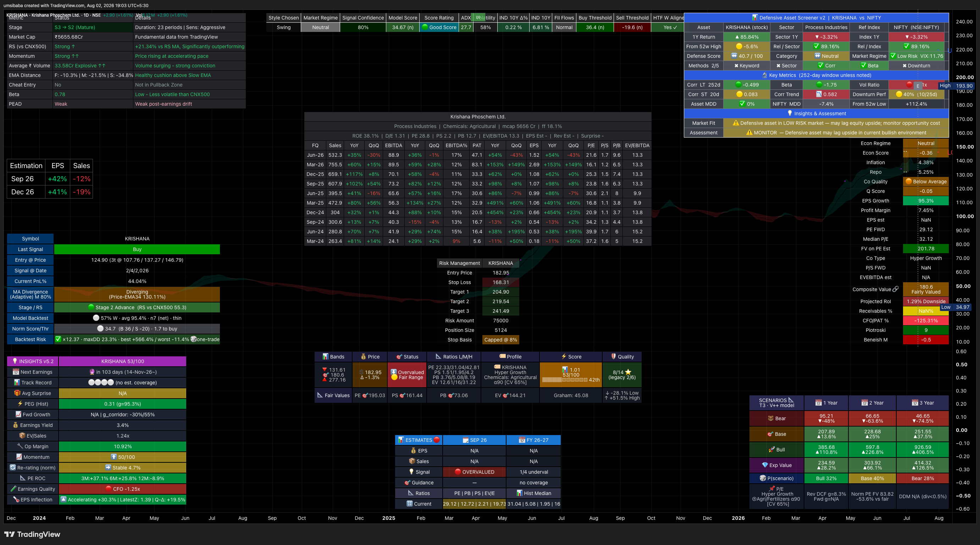Click the 1Y Return 85.84% cell
This screenshot has height=545, width=980.
coord(746,37)
